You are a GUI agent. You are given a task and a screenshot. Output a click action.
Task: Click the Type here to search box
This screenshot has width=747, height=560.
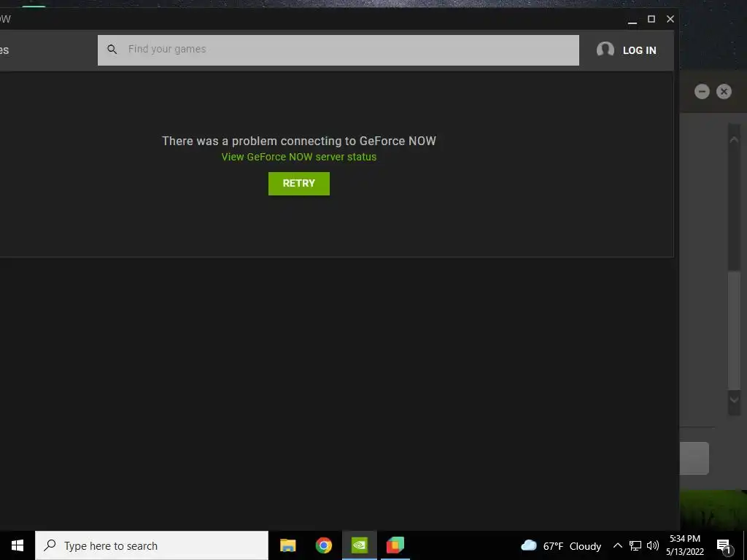coord(152,545)
